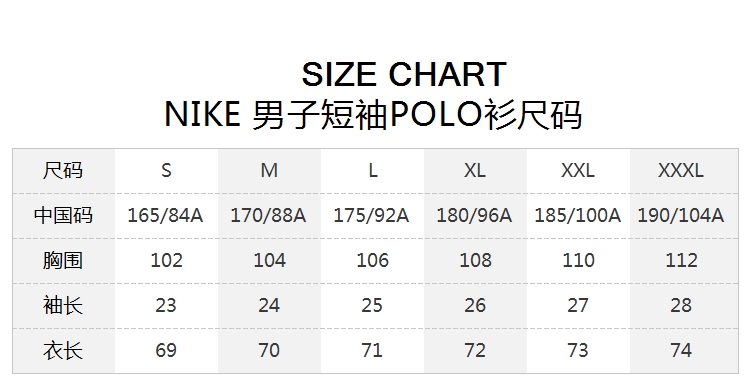
Task: Click the 165/84A cell
Action: (165, 216)
